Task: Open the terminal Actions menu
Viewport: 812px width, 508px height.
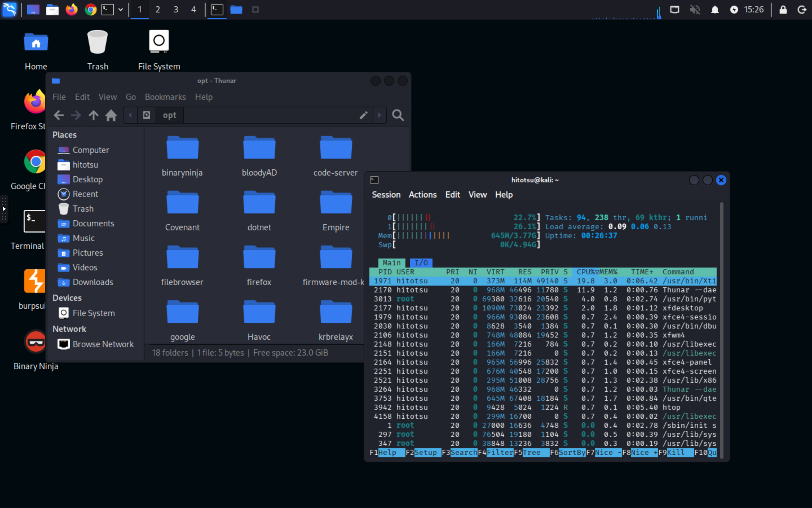Action: pyautogui.click(x=422, y=195)
